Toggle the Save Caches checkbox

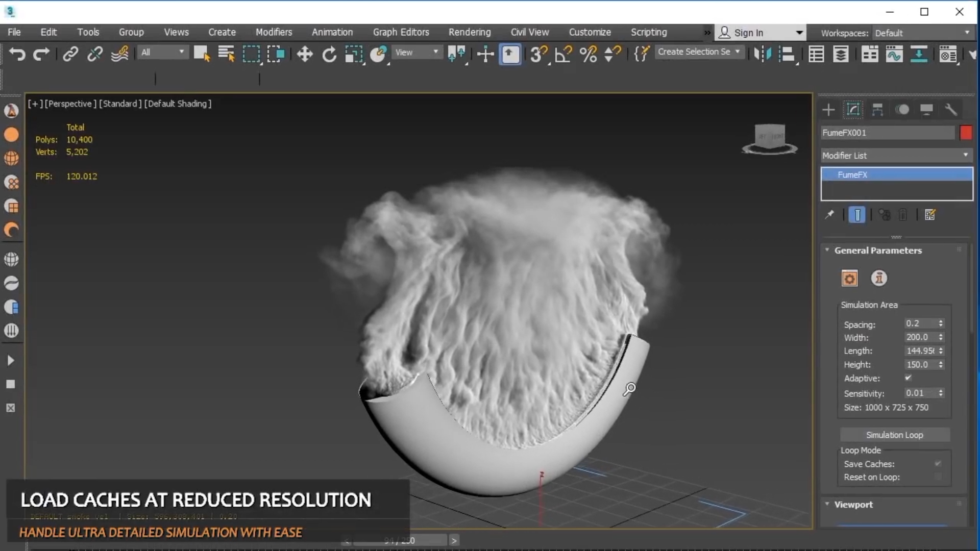point(938,464)
